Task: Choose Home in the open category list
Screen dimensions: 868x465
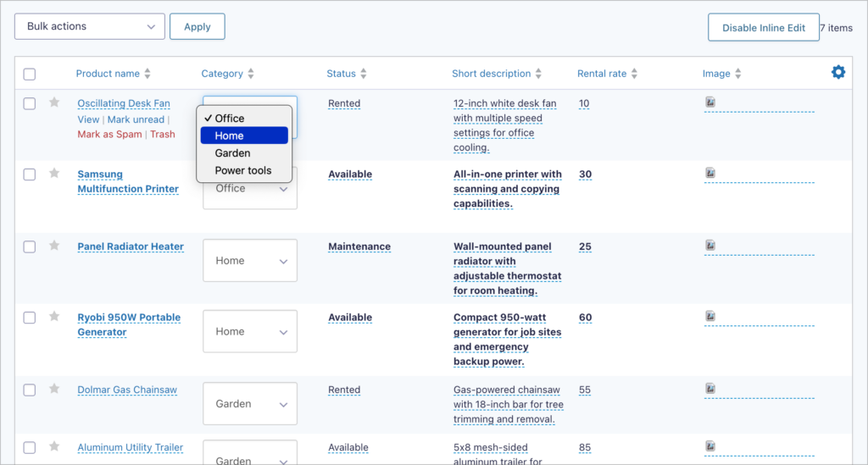Action: 244,136
